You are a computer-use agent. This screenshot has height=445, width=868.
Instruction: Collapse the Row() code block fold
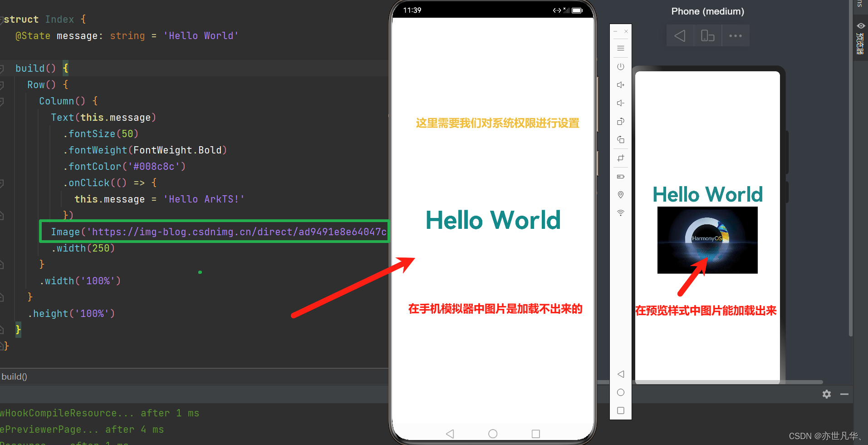pyautogui.click(x=2, y=85)
